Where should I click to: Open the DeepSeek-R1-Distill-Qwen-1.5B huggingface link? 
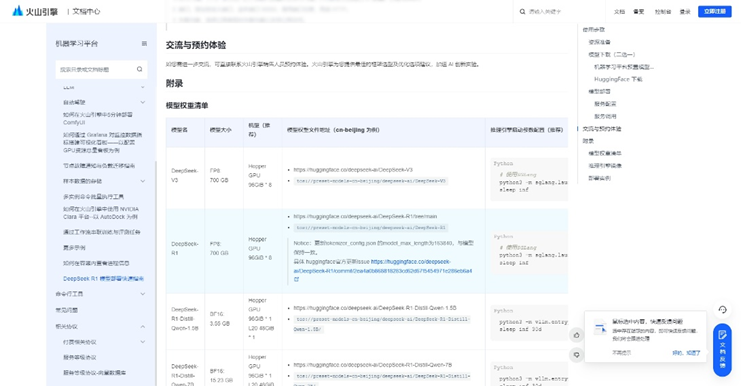pyautogui.click(x=375, y=308)
